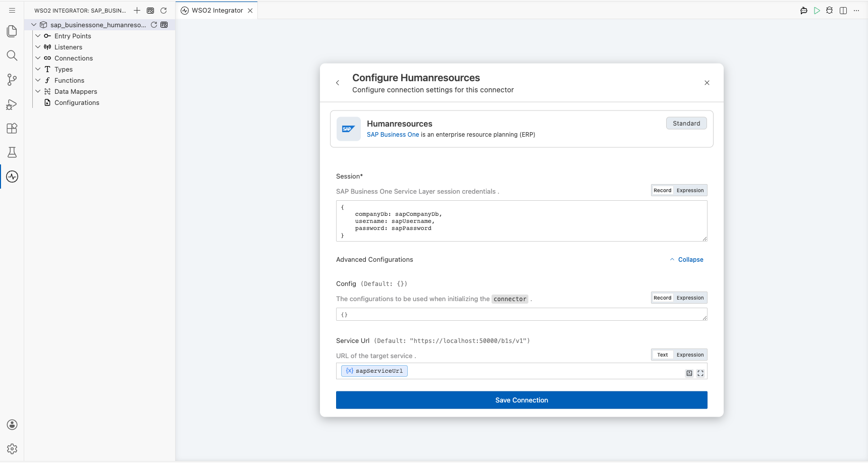Click the overview icon on project row

164,25
